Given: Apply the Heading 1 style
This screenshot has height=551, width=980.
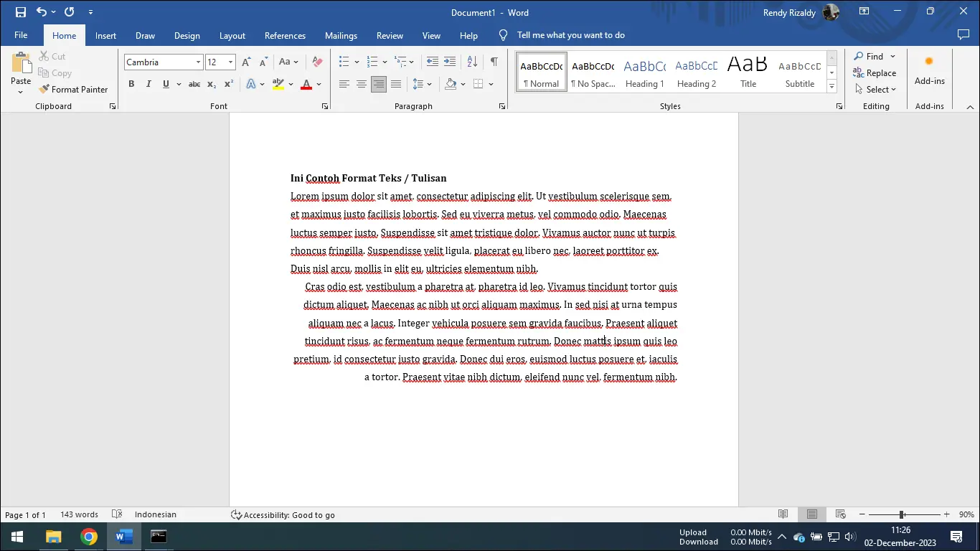Looking at the screenshot, I should coord(644,72).
